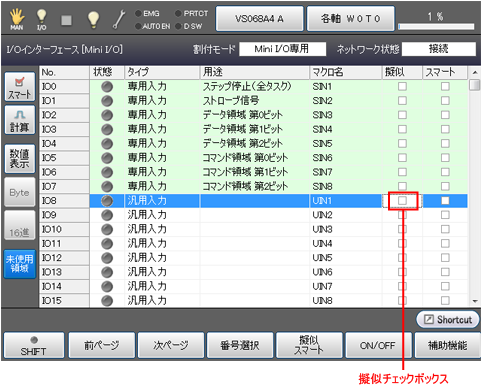Click the I/O lightbulb icon
The height and width of the screenshot is (385, 481).
[41, 19]
